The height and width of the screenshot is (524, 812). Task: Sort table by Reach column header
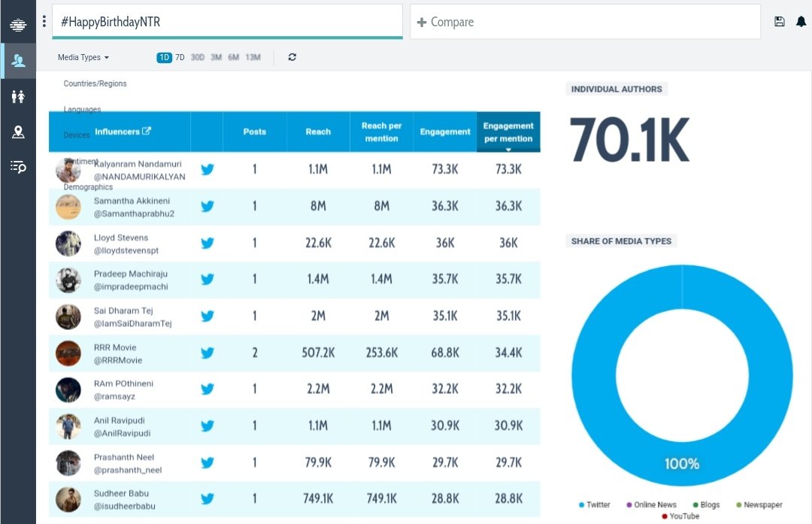point(318,132)
